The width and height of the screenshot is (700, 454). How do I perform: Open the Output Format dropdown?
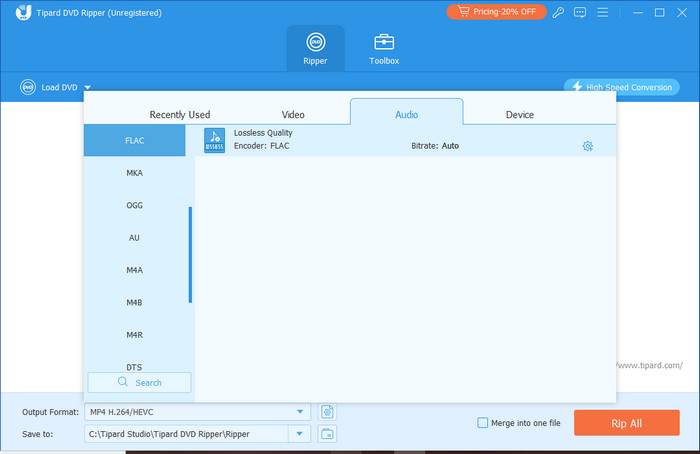coord(197,412)
